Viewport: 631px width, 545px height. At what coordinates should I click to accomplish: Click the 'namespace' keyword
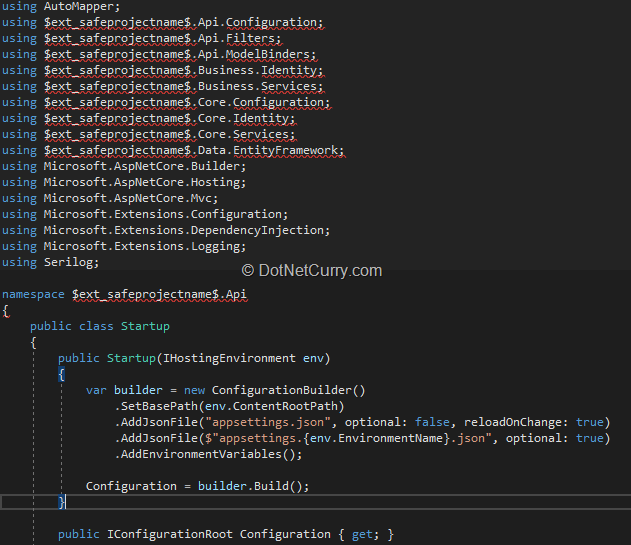[33, 294]
